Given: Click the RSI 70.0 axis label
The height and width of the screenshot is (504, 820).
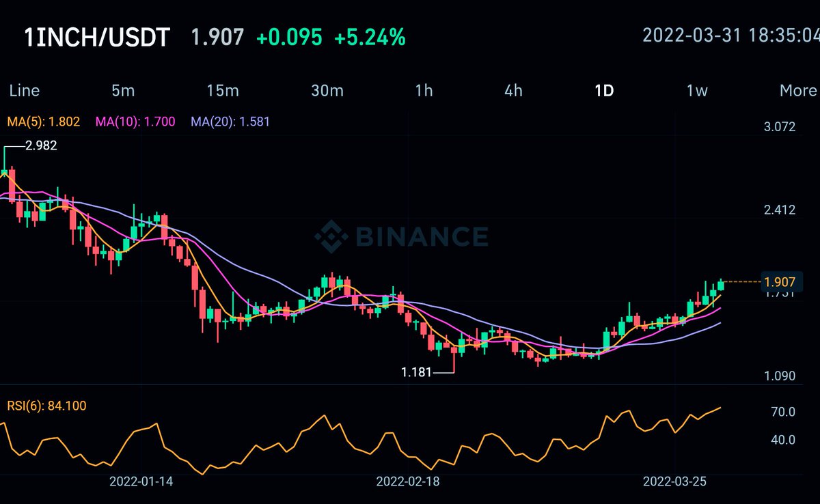Looking at the screenshot, I should coord(782,412).
